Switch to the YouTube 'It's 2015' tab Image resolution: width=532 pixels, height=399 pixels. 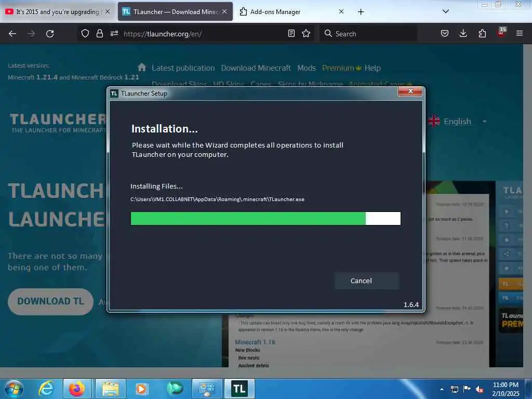pyautogui.click(x=58, y=12)
